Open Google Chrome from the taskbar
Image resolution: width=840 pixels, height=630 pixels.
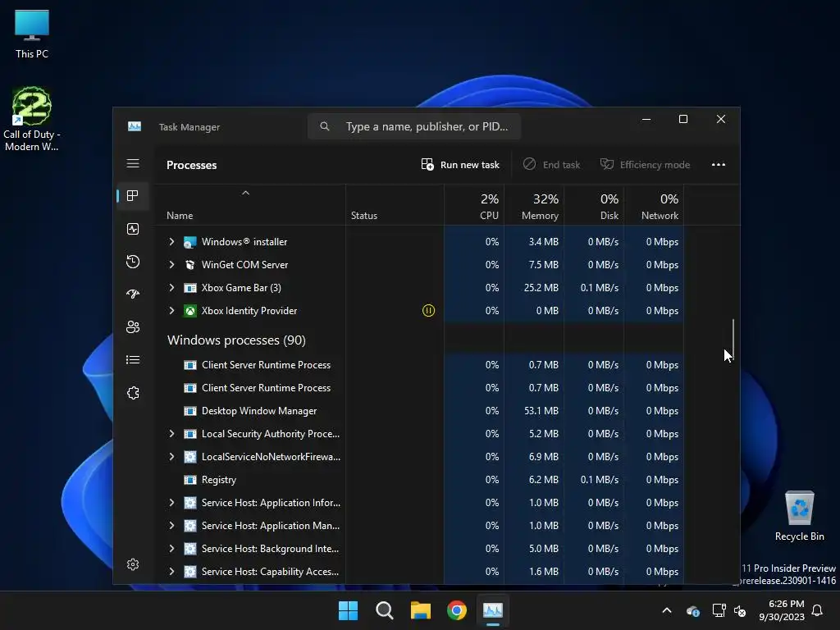456,610
